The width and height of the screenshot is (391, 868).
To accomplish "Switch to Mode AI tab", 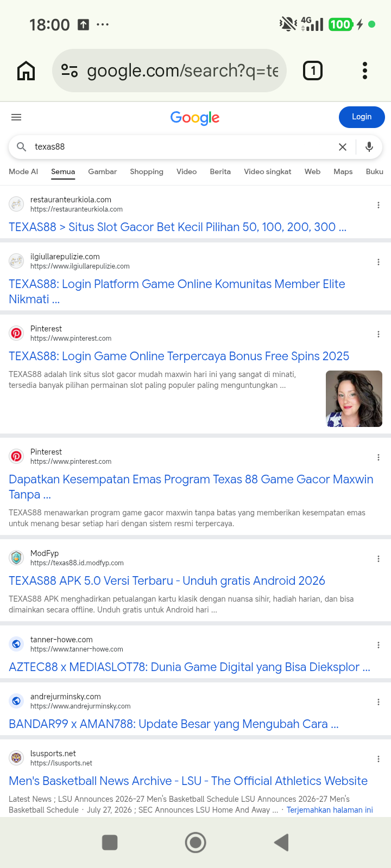I will [x=23, y=171].
